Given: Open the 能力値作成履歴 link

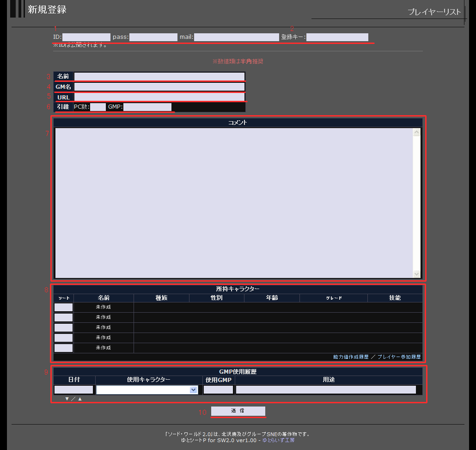Looking at the screenshot, I should 351,357.
